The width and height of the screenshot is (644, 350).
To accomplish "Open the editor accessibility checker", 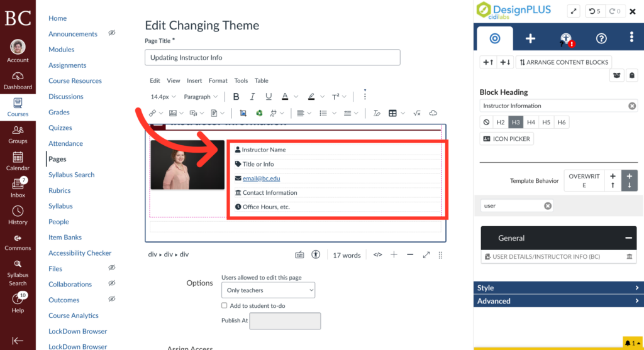I will tap(316, 255).
